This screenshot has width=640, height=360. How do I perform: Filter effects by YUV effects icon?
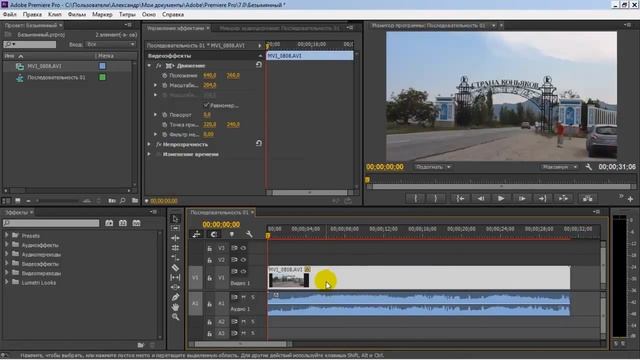136,223
